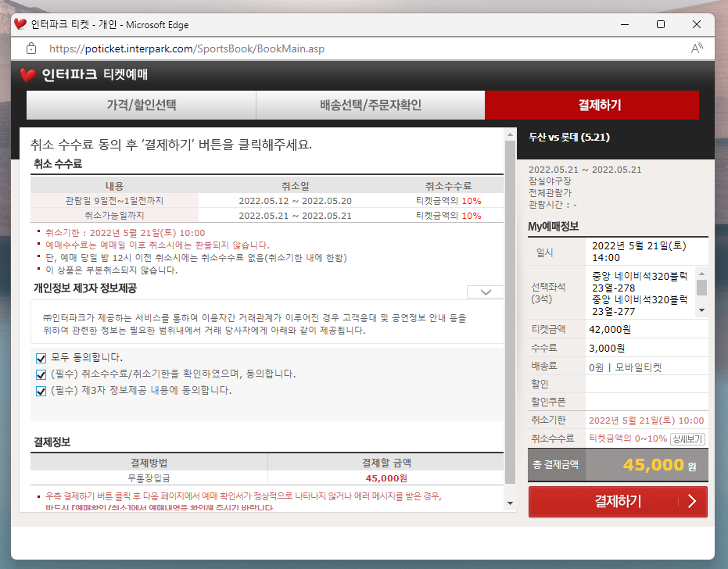Toggle the 제3자 정보제공 agreement checkbox

(41, 391)
